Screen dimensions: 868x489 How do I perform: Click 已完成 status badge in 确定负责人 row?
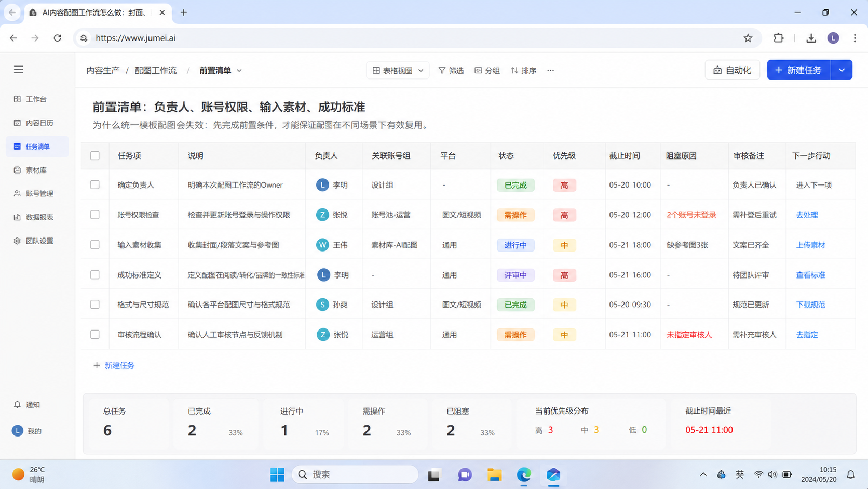[x=516, y=185]
